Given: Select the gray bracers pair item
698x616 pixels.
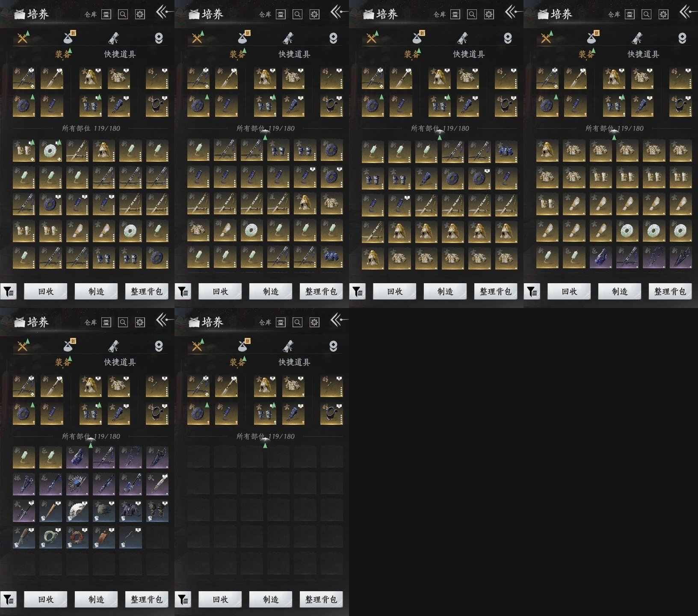Looking at the screenshot, I should click(x=157, y=511).
